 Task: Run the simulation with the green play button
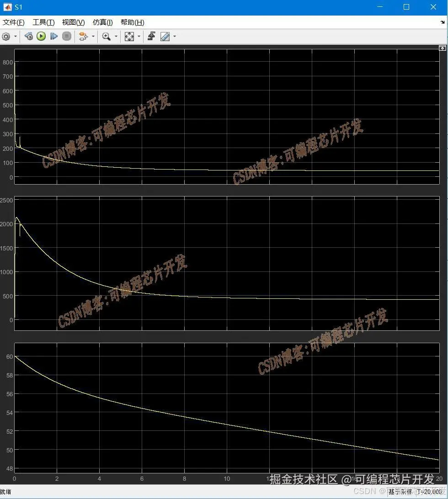[x=41, y=37]
